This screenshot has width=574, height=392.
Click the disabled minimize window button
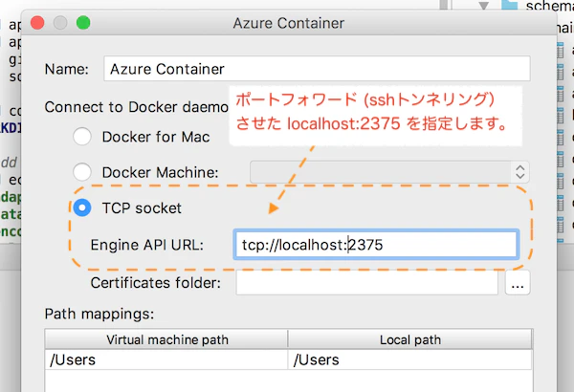[x=60, y=23]
